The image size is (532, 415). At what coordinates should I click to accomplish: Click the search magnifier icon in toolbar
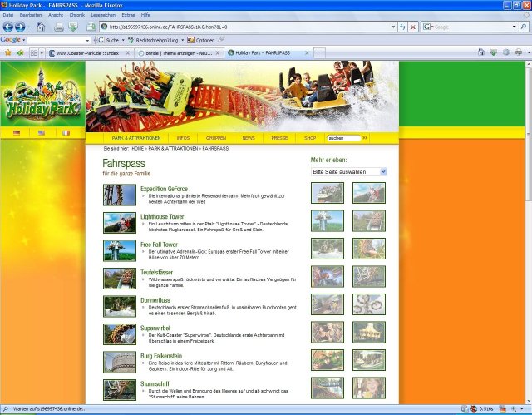(x=524, y=27)
